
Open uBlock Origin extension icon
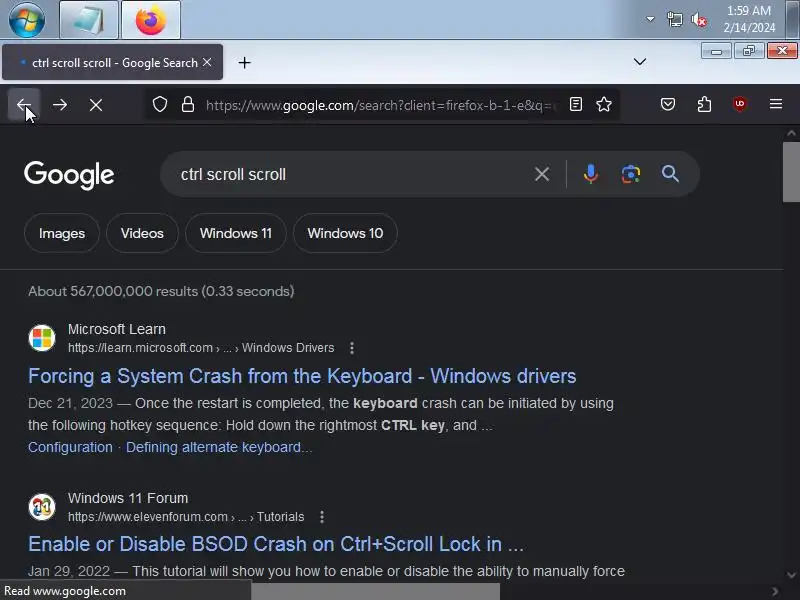click(x=740, y=104)
